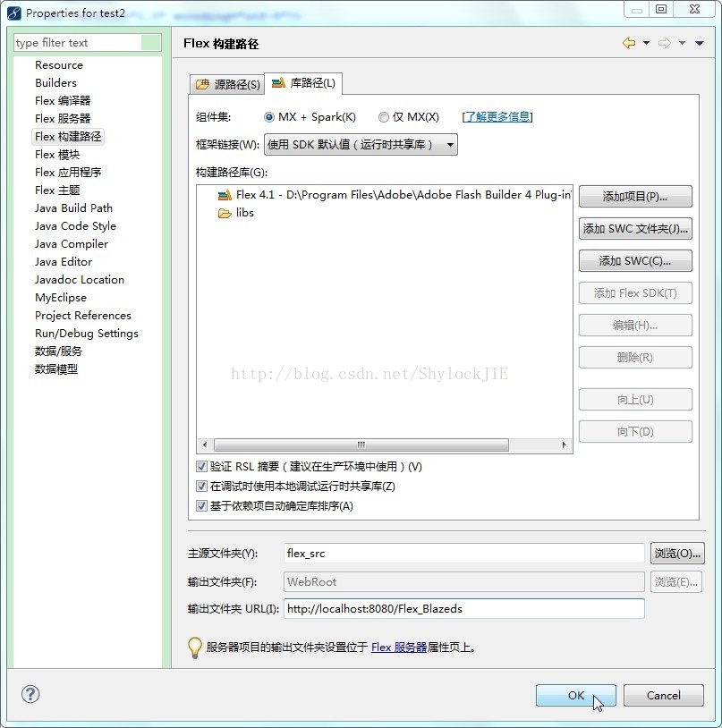The height and width of the screenshot is (728, 722).
Task: Click the Flex 服务器 hyperlink in tip
Action: pyautogui.click(x=399, y=648)
